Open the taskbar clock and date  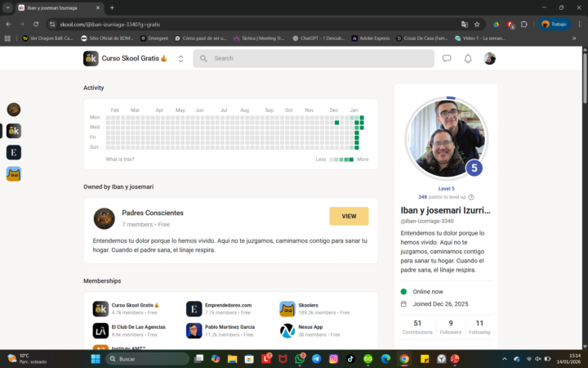(568, 359)
